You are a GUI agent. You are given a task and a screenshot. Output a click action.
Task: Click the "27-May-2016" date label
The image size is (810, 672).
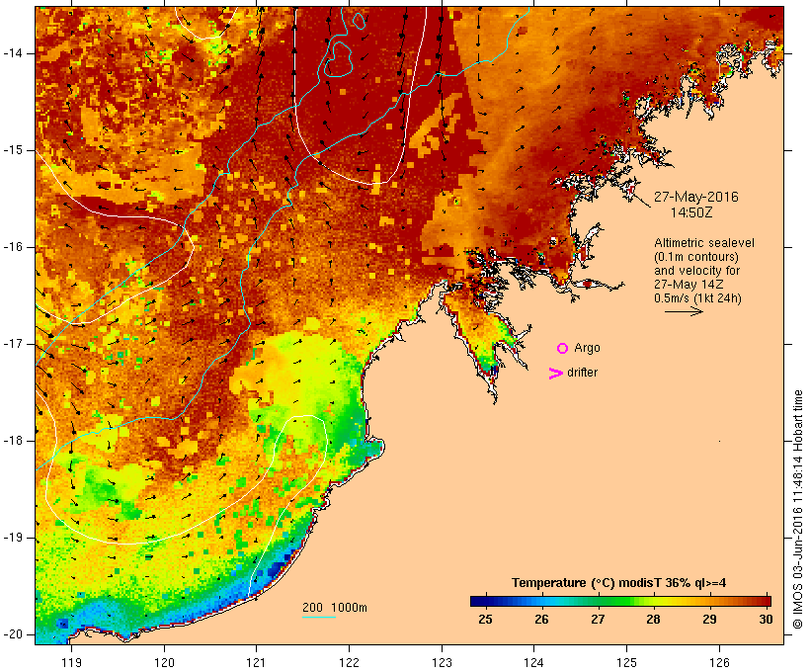point(695,197)
